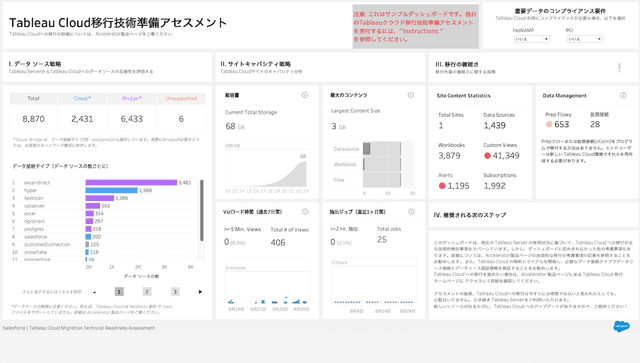The height and width of the screenshot is (363, 640).
Task: Open the PCI dropdown
Action: click(585, 39)
